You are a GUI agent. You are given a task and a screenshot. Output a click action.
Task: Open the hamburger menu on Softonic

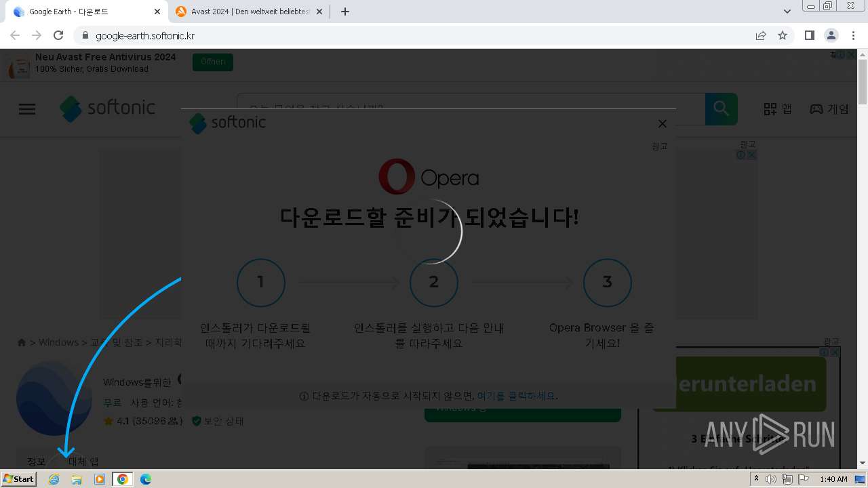click(27, 109)
